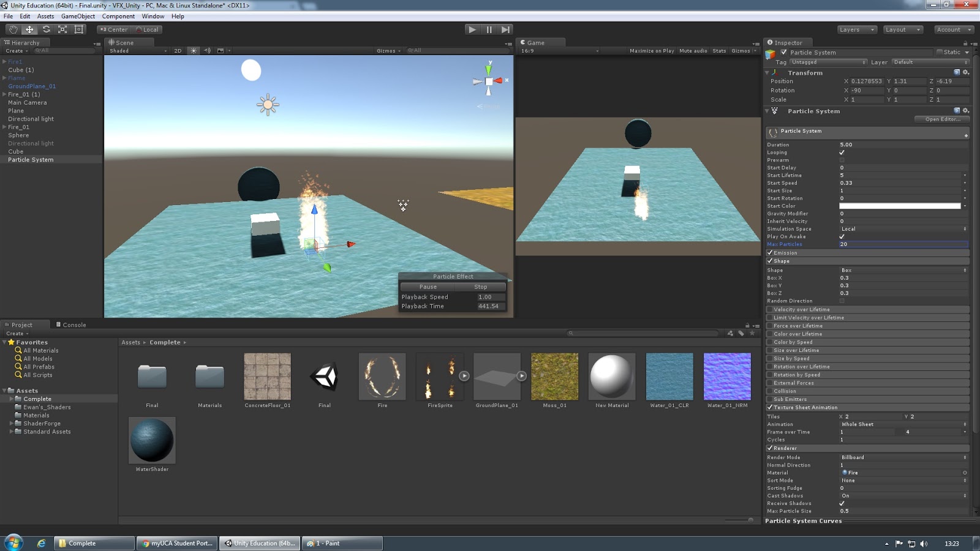Select the Hand tool in the toolbar
This screenshot has height=551, width=980.
click(13, 29)
